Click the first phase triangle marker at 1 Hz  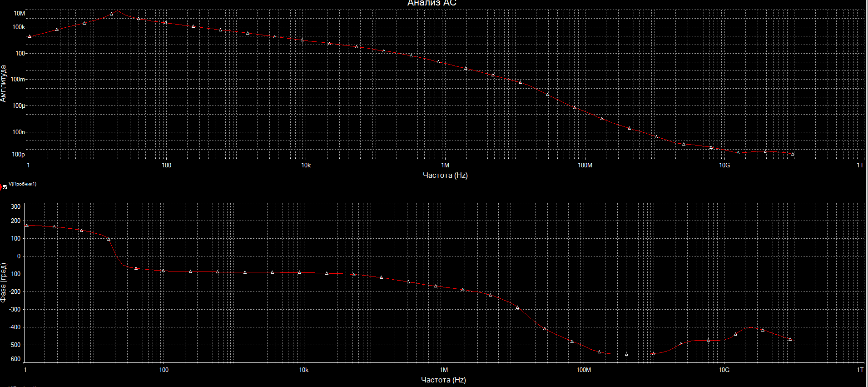point(27,225)
